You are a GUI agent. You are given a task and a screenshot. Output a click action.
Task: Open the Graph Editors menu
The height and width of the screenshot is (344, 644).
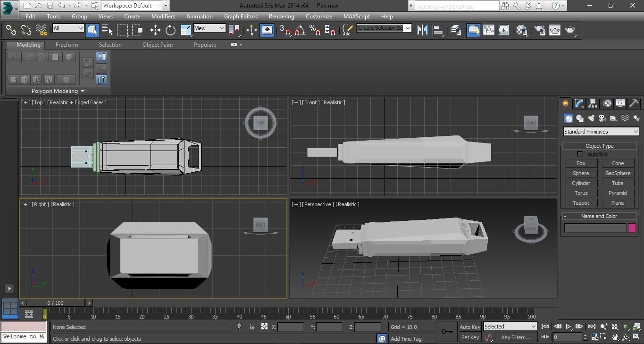(x=241, y=16)
